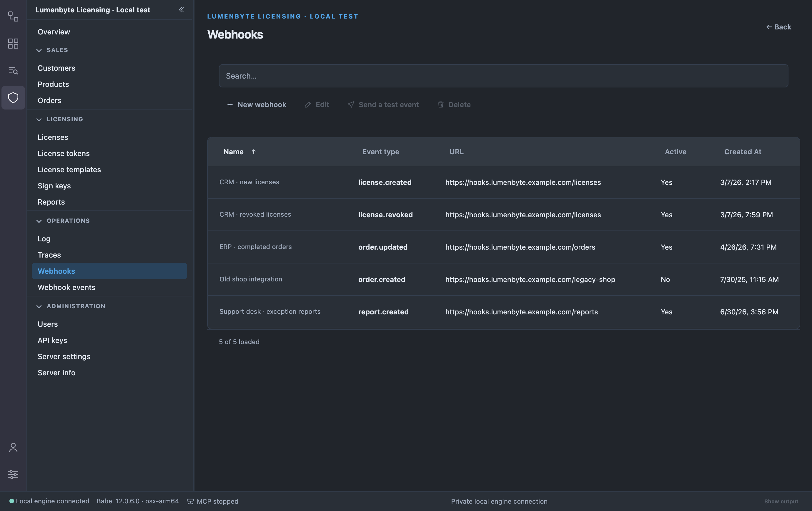Collapse the SALES section chevron
812x511 pixels.
coord(39,50)
